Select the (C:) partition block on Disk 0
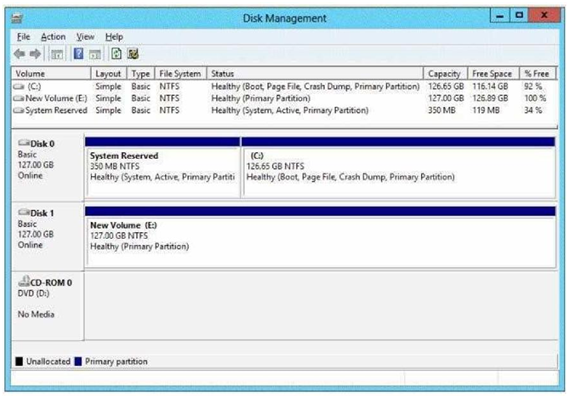The image size is (569, 398). pyautogui.click(x=398, y=168)
